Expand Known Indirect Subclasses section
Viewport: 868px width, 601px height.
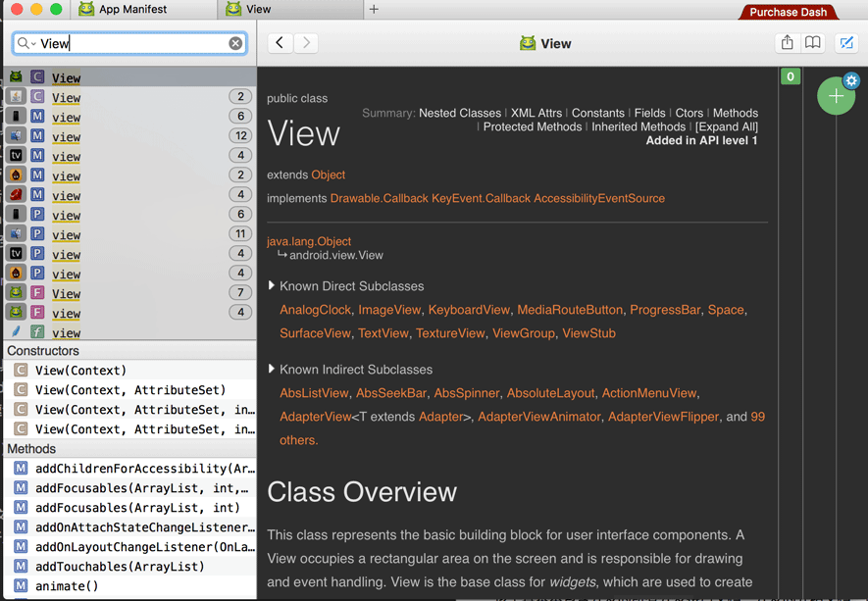point(272,370)
